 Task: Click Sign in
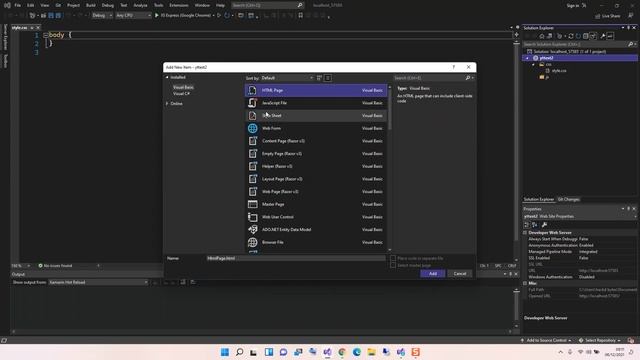pos(573,5)
